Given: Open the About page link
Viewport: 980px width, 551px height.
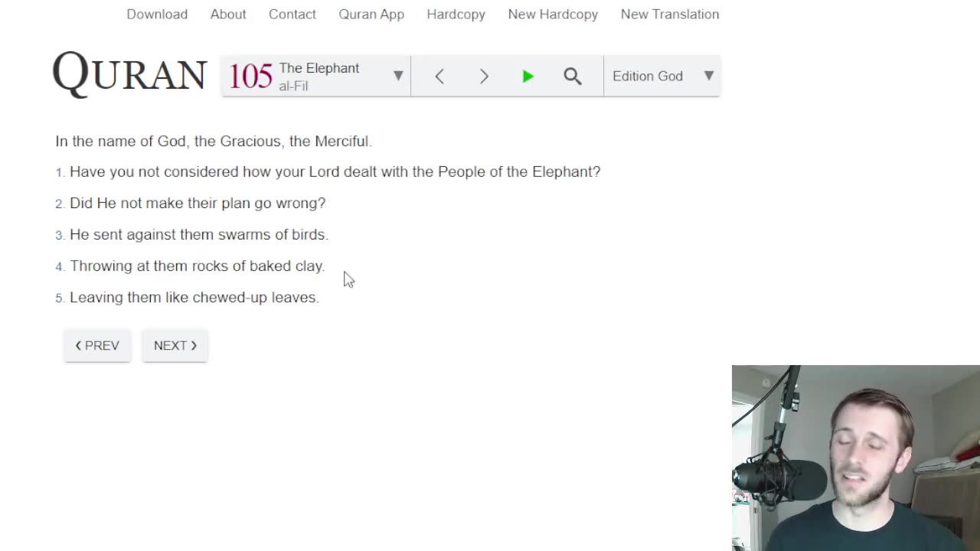Looking at the screenshot, I should tap(228, 14).
